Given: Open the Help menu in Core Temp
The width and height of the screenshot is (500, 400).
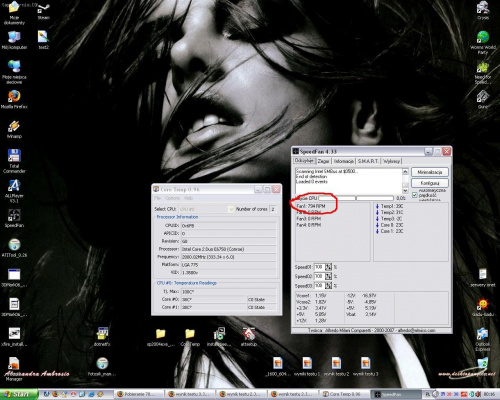Looking at the screenshot, I should (x=189, y=198).
